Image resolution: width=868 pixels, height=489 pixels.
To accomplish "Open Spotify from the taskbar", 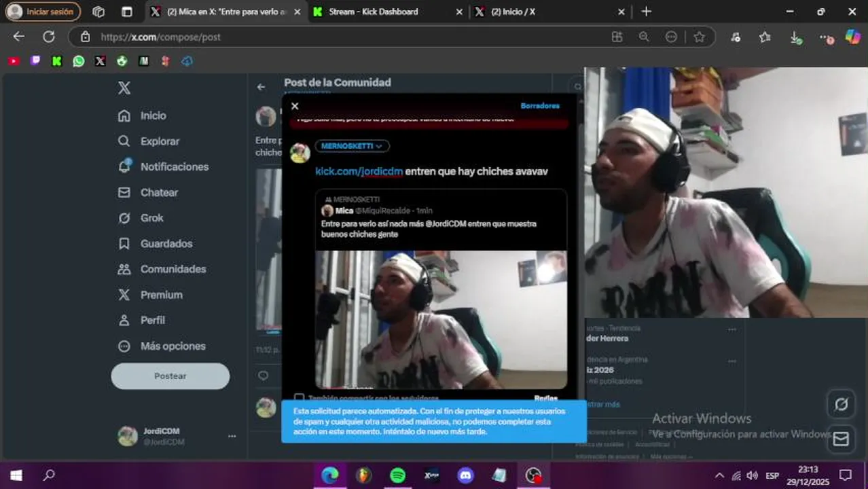I will click(398, 475).
